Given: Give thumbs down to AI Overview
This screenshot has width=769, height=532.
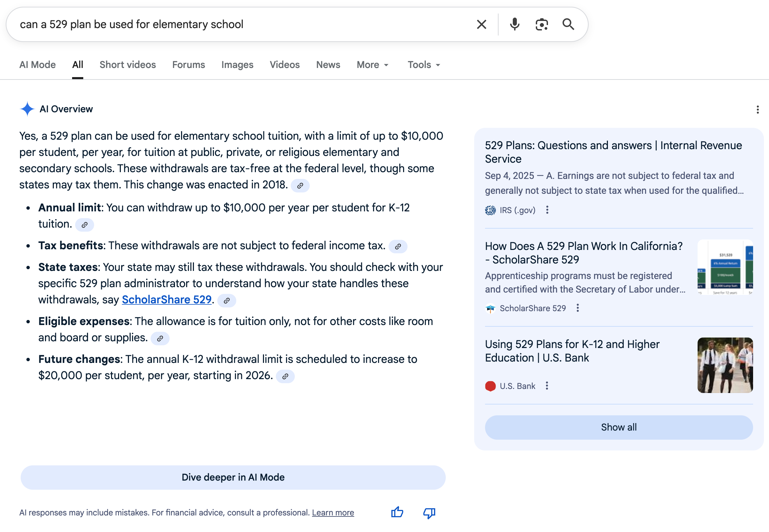Looking at the screenshot, I should tap(429, 513).
